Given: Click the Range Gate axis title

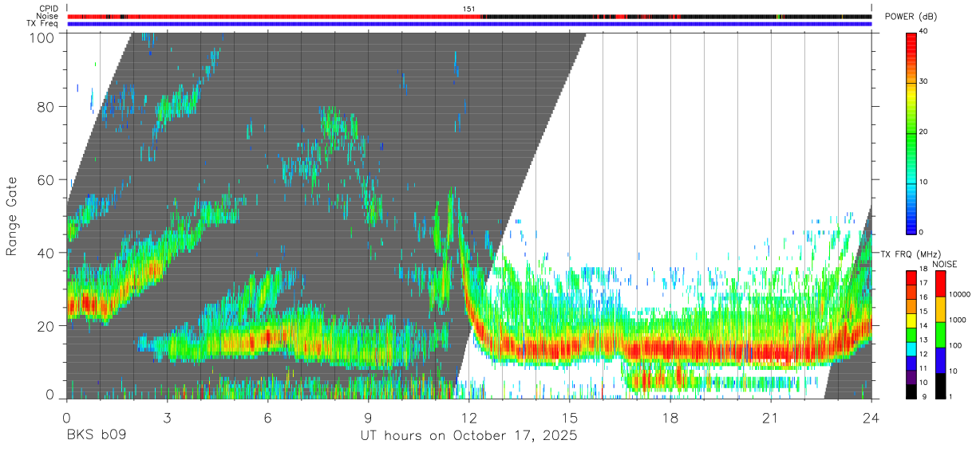Looking at the screenshot, I should pyautogui.click(x=12, y=216).
